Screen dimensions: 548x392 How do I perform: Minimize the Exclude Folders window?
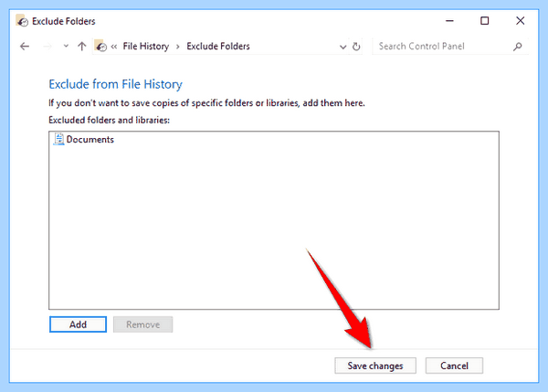coord(449,21)
